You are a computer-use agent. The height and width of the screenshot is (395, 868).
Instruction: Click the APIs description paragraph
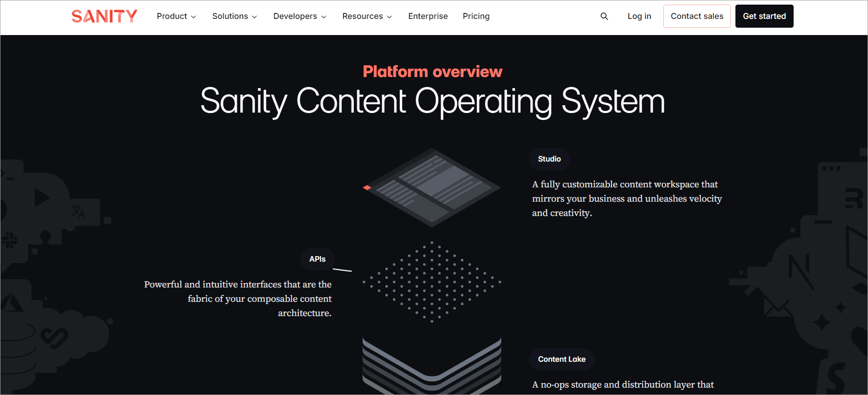pyautogui.click(x=238, y=299)
